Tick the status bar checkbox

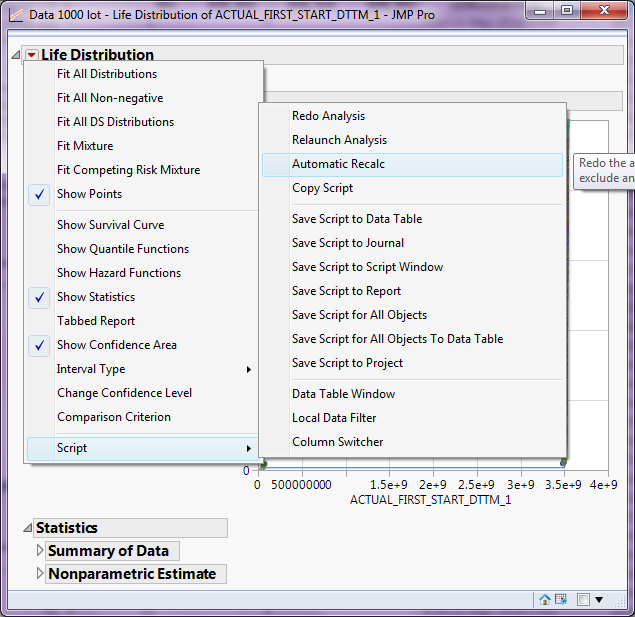click(x=584, y=600)
